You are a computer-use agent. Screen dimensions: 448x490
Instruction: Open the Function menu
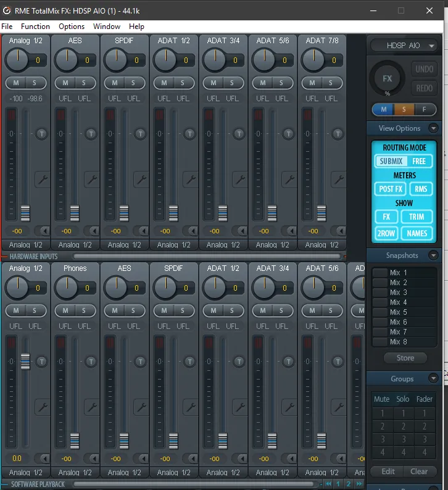point(35,27)
